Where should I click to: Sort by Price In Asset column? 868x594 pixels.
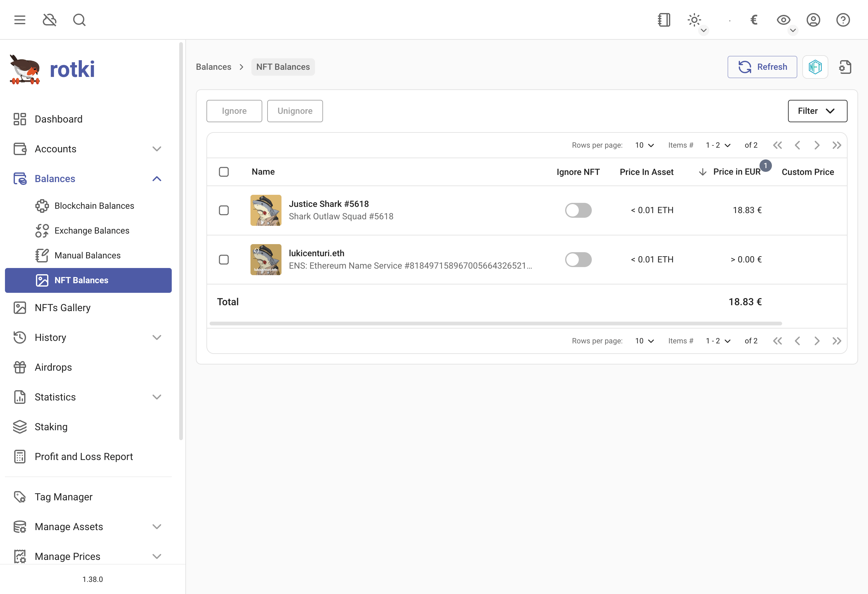(x=647, y=172)
